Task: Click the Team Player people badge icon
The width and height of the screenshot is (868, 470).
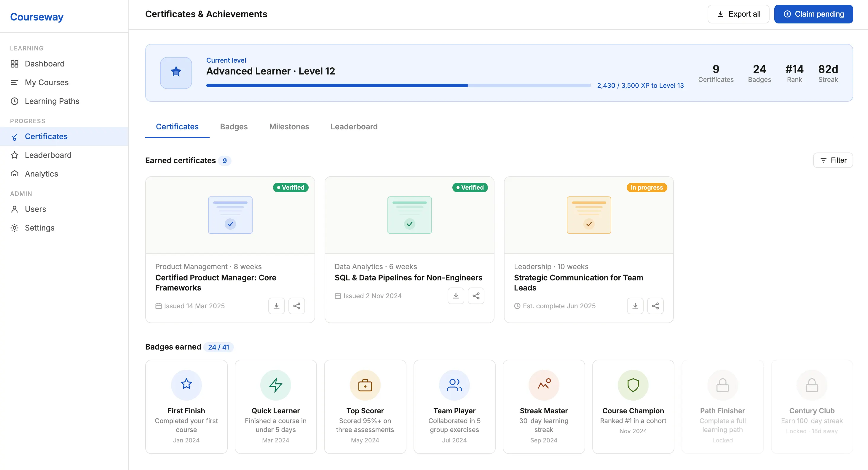Action: click(x=454, y=385)
